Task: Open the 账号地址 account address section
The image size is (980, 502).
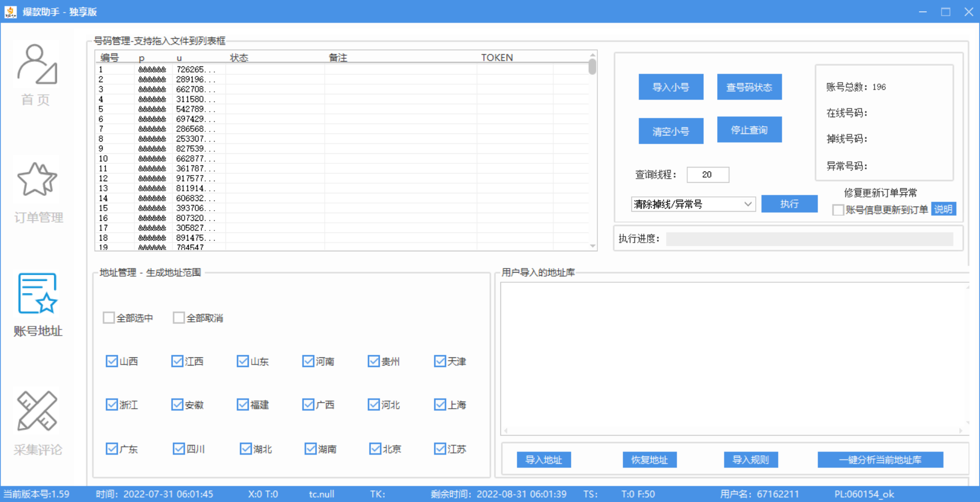Action: 37,305
